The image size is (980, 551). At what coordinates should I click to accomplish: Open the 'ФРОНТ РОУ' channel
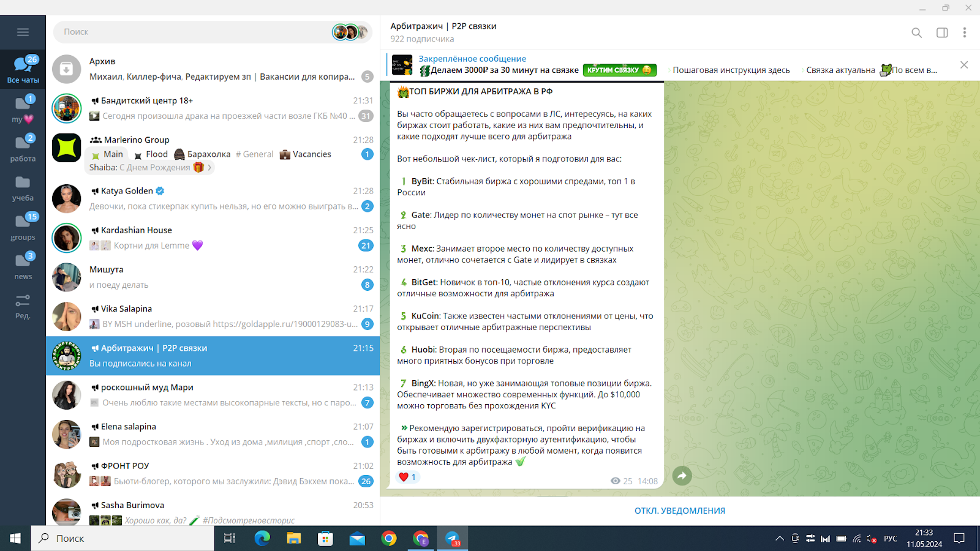213,473
